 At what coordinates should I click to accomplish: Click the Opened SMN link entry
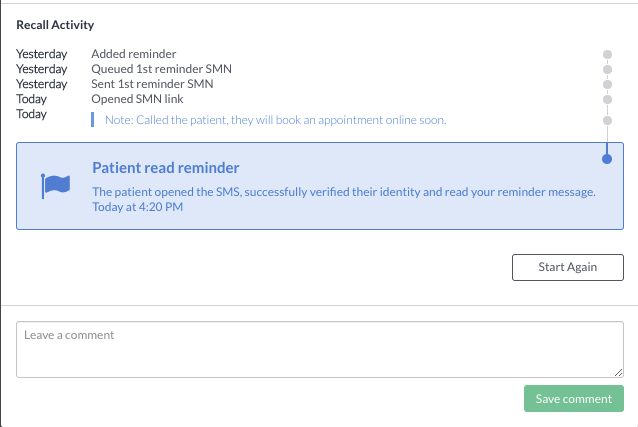[137, 99]
